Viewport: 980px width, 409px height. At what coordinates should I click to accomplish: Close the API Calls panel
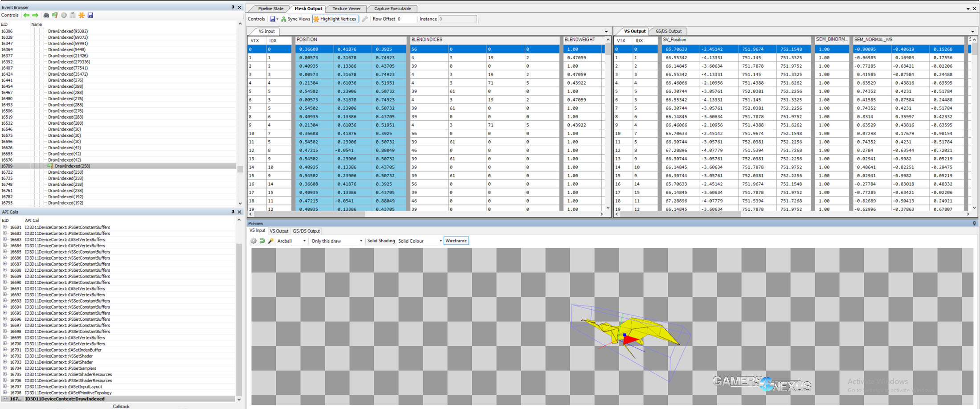pos(240,212)
